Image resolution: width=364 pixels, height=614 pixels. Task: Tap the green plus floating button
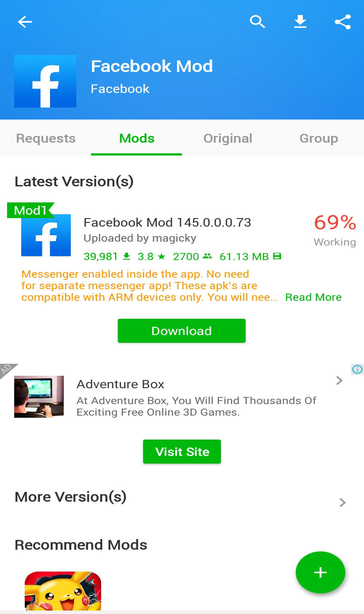[320, 572]
